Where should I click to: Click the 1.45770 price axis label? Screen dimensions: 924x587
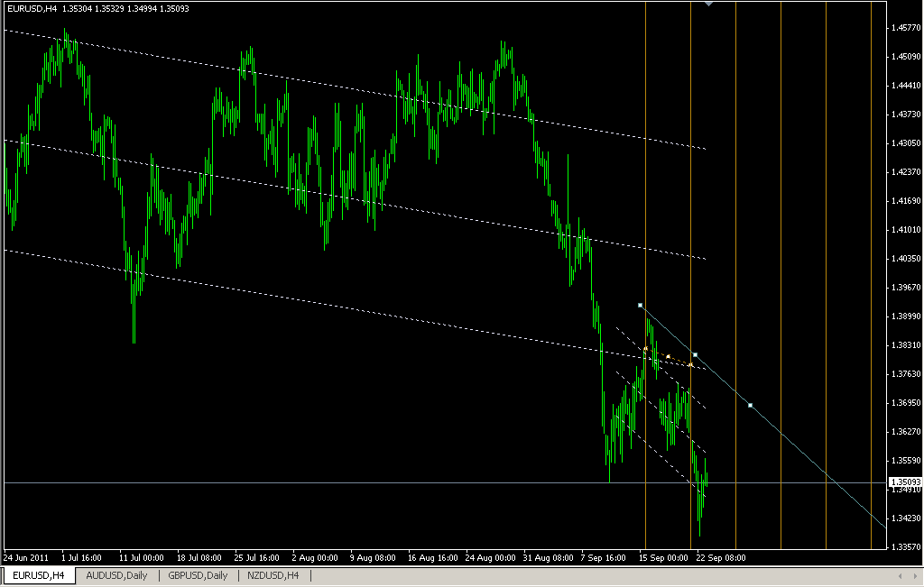(x=906, y=27)
